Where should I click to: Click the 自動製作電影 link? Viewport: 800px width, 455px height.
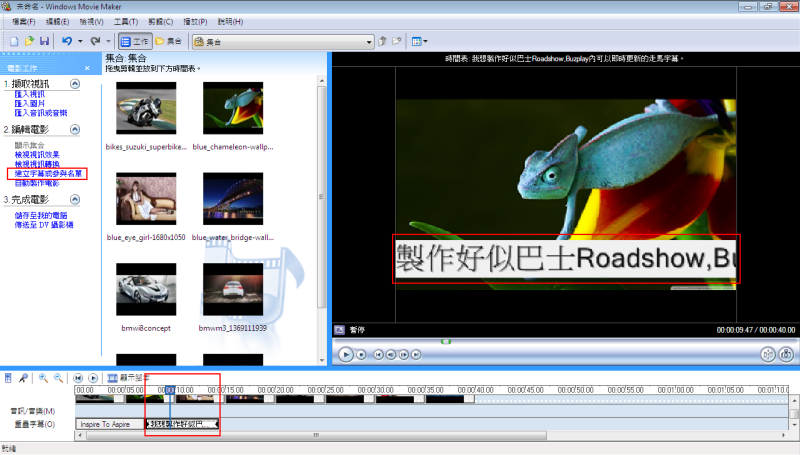coord(37,183)
